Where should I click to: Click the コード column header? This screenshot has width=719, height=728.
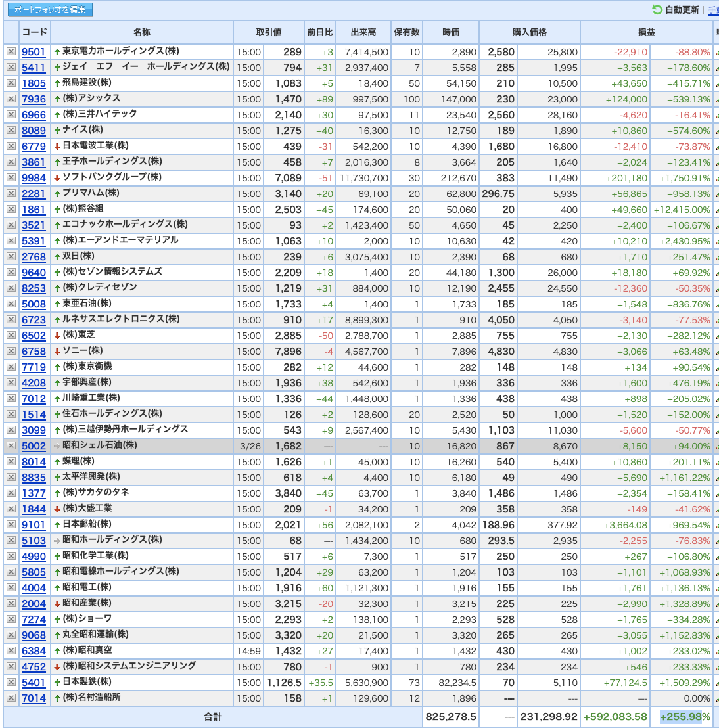[x=35, y=32]
